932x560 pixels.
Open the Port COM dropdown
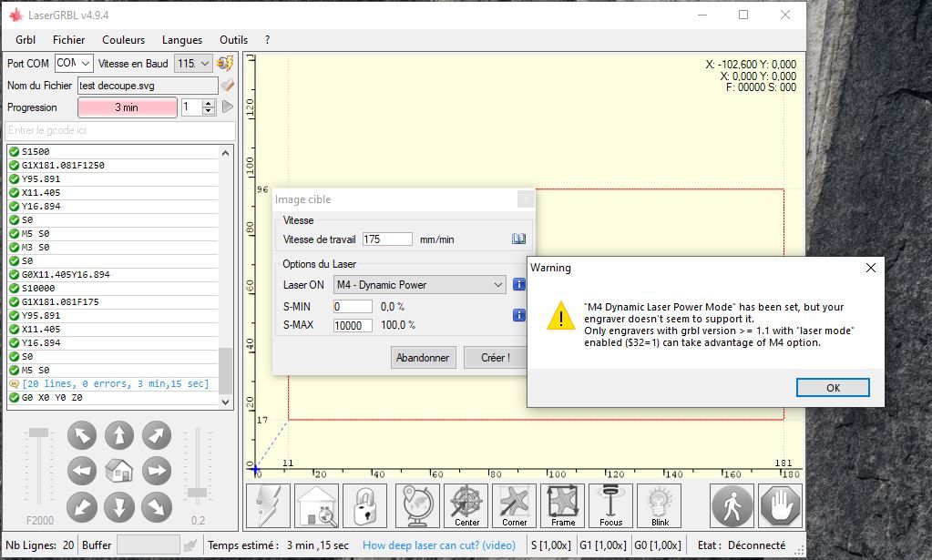click(74, 63)
